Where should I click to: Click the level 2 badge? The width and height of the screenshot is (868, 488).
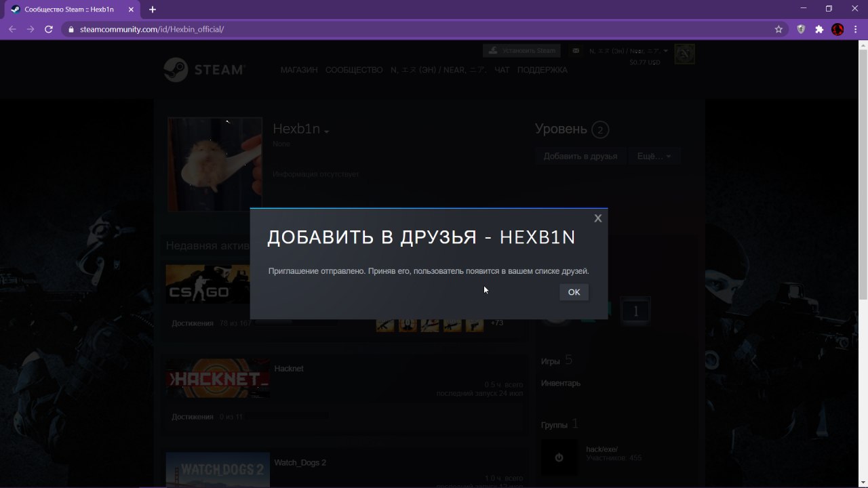pos(599,129)
